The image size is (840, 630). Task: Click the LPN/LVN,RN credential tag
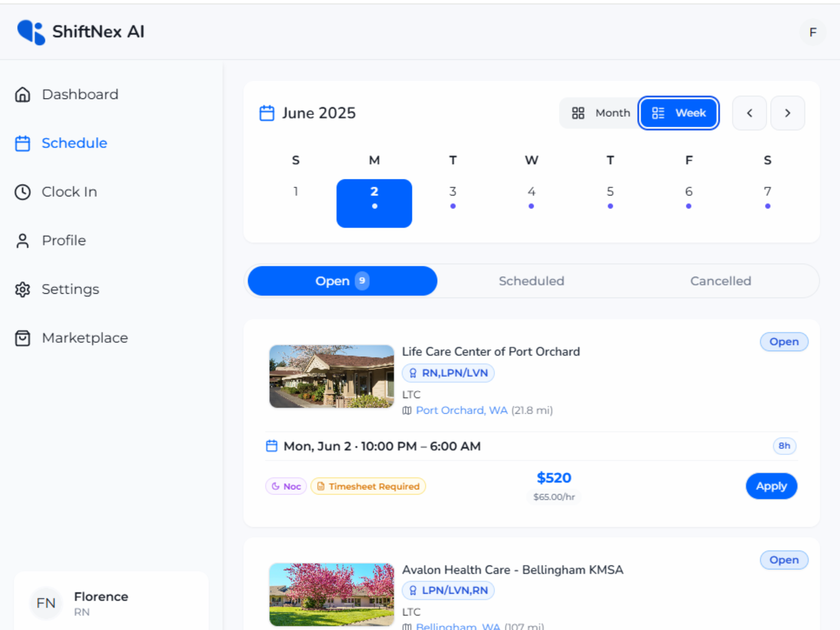pos(448,591)
